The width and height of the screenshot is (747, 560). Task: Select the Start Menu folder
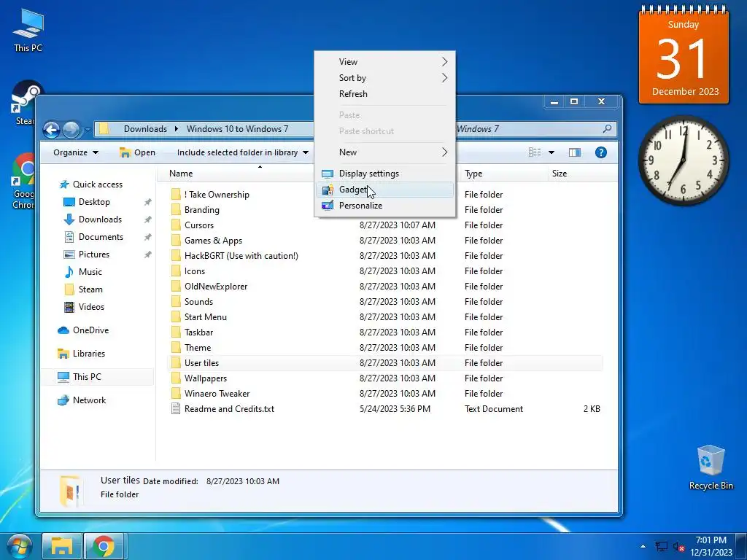[x=205, y=316]
